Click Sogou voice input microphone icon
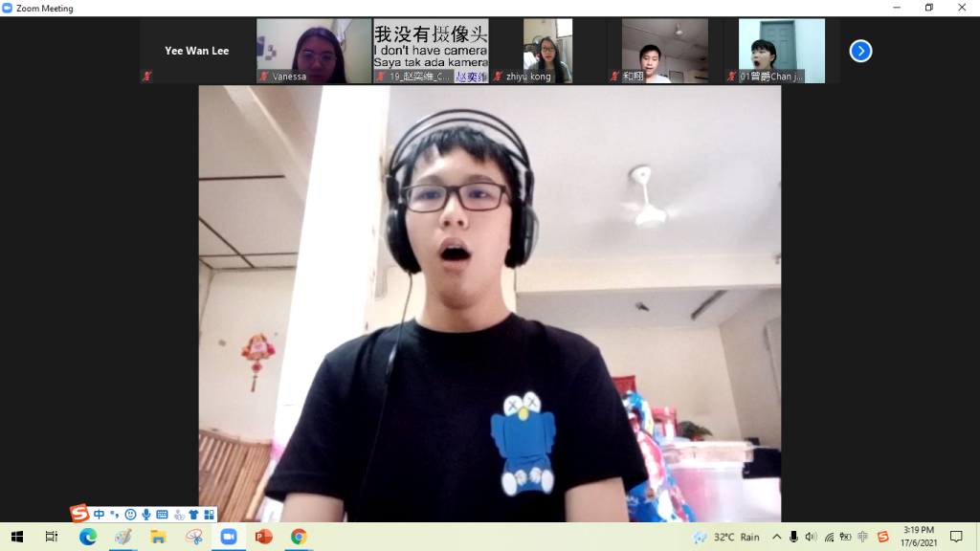This screenshot has height=551, width=980. pos(146,515)
